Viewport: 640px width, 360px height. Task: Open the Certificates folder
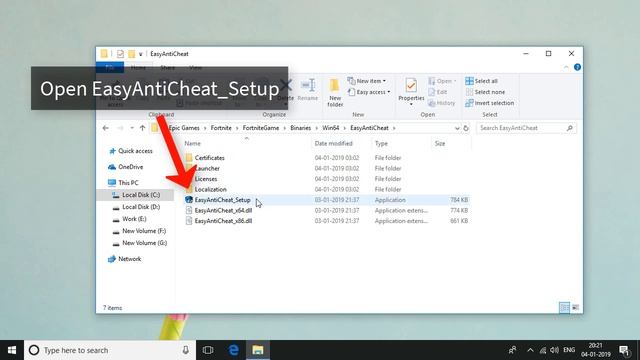209,158
